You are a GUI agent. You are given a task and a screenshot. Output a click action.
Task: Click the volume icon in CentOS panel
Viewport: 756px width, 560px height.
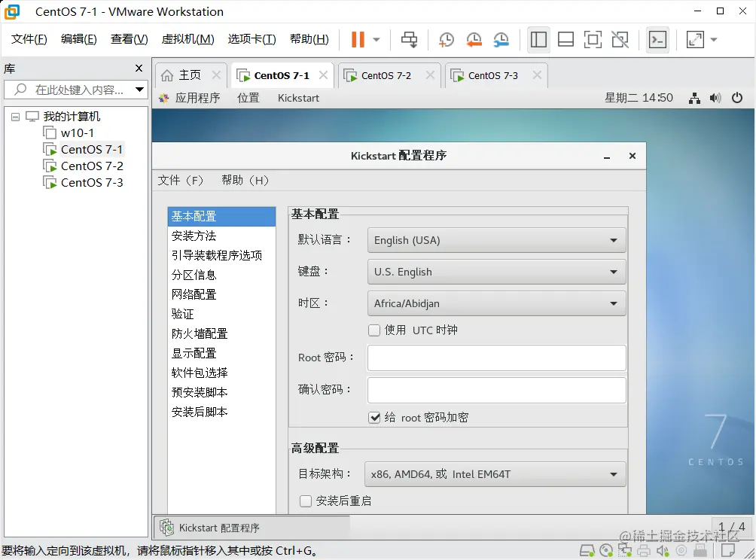[715, 99]
